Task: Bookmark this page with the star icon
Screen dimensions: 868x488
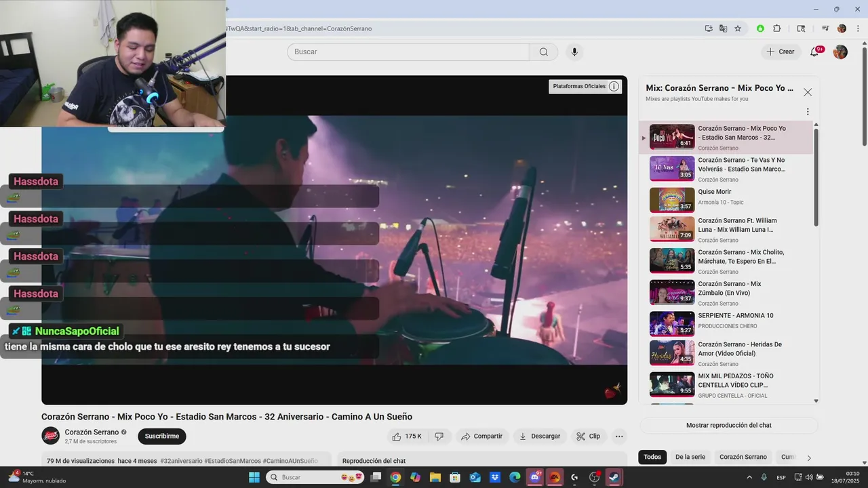Action: (738, 28)
